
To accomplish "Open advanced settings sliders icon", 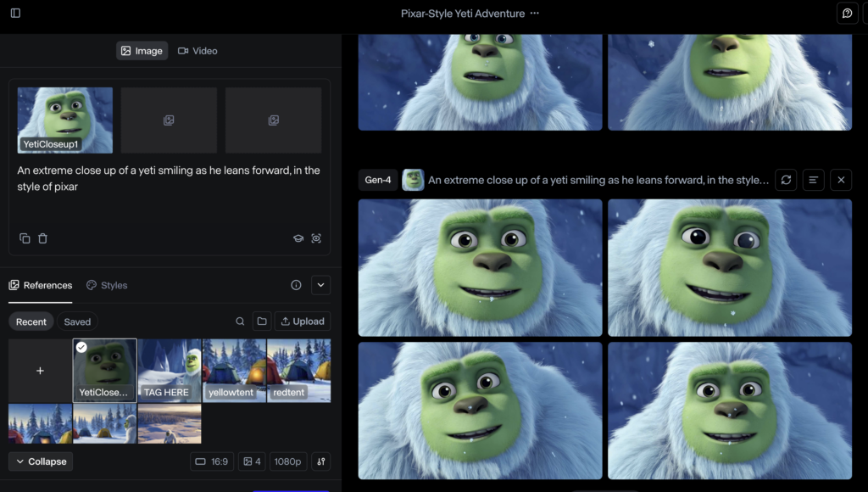I will [321, 461].
